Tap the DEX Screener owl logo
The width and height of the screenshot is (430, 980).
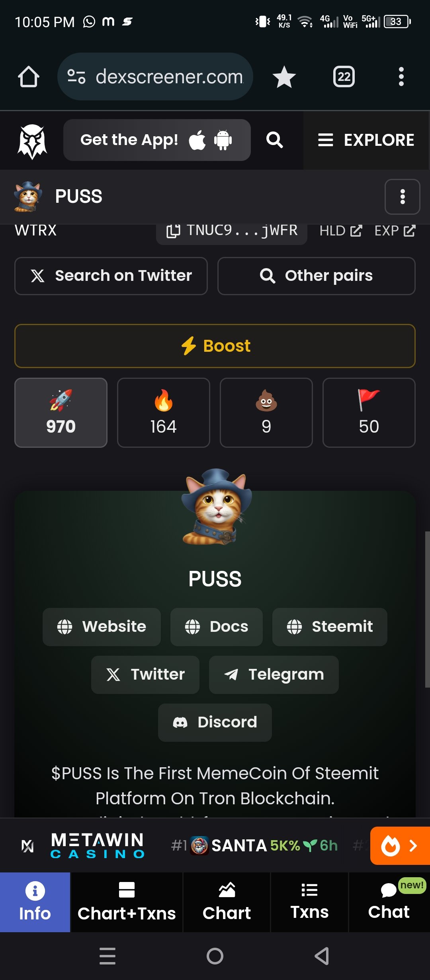(32, 141)
